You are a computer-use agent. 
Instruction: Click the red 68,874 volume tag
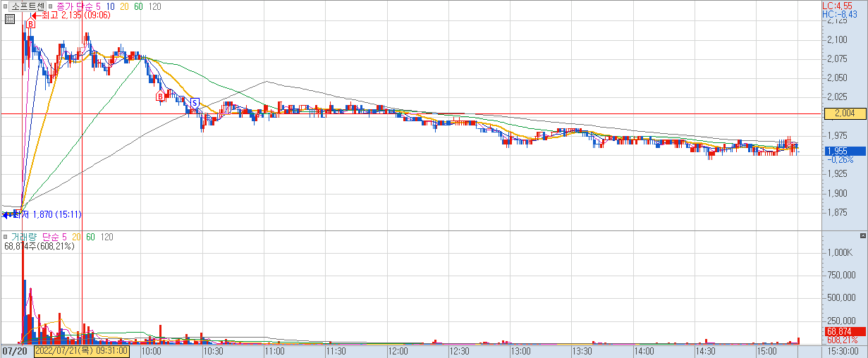point(844,331)
